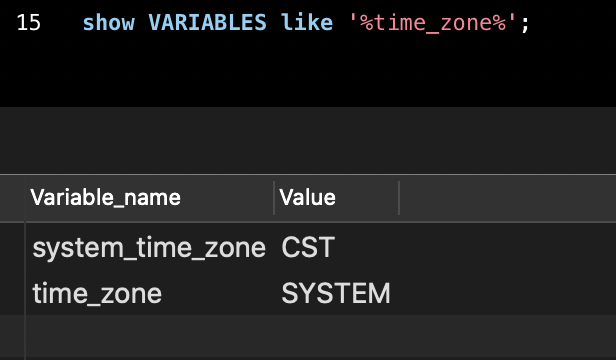Image resolution: width=616 pixels, height=360 pixels.
Task: Place cursor after the query's ending semicolon
Action: click(531, 22)
